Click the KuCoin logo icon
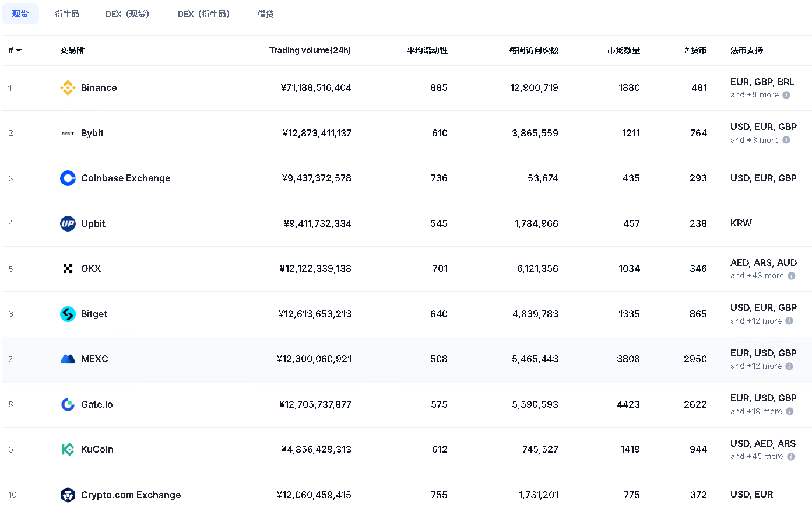 68,450
